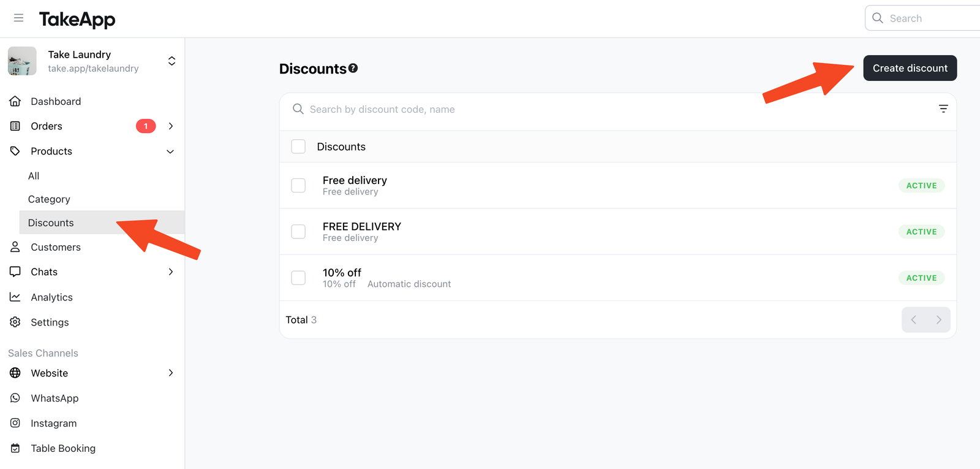Click the Orders red badge showing 1
Viewport: 980px width, 469px height.
click(146, 126)
